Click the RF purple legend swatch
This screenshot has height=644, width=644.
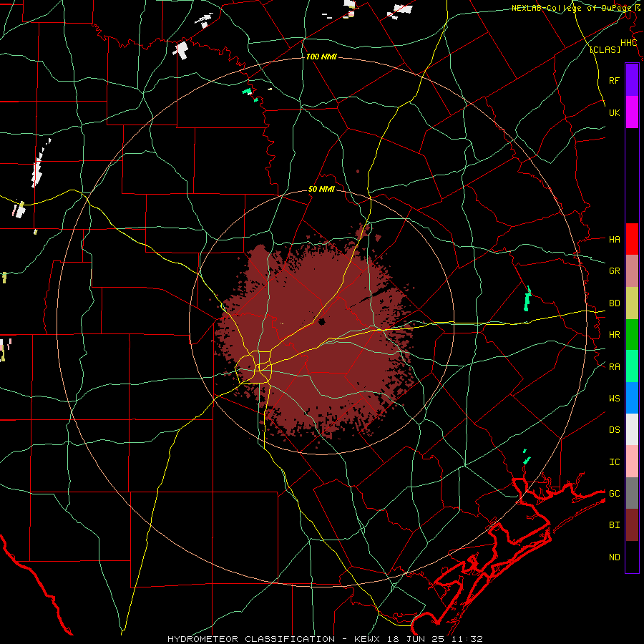click(x=632, y=80)
